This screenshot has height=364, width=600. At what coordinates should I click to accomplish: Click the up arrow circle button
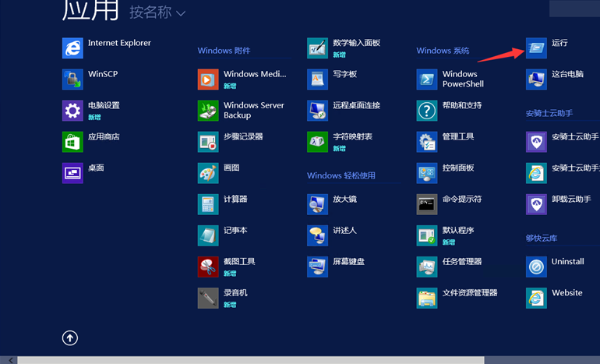[70, 337]
